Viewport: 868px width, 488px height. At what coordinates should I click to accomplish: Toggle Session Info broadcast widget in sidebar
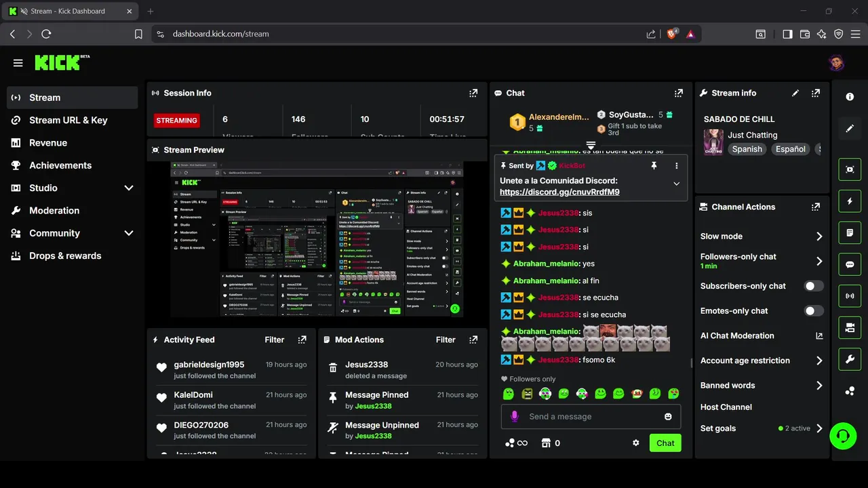[x=850, y=296]
